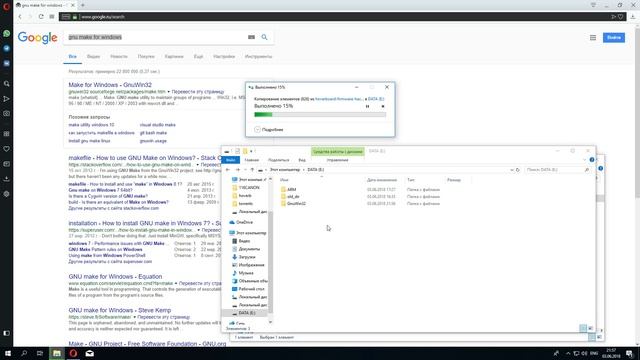Open the Telegram panel in Opera sidebar
Screen dimensions: 640x360
pyautogui.click(x=7, y=48)
